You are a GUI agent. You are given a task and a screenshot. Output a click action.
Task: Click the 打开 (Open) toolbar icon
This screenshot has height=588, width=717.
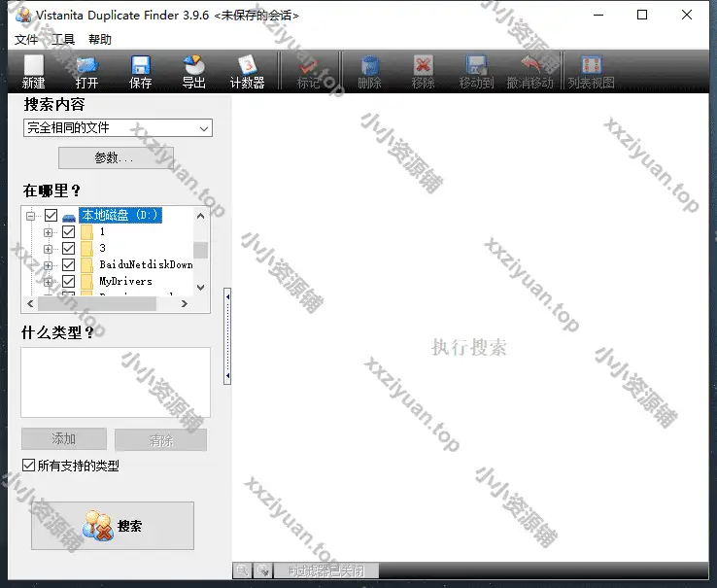click(87, 73)
